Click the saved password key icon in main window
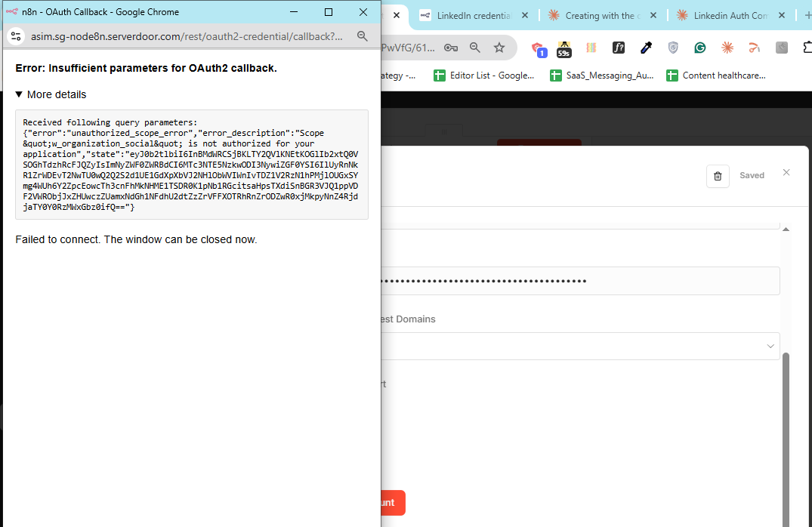This screenshot has height=527, width=812. [450, 48]
